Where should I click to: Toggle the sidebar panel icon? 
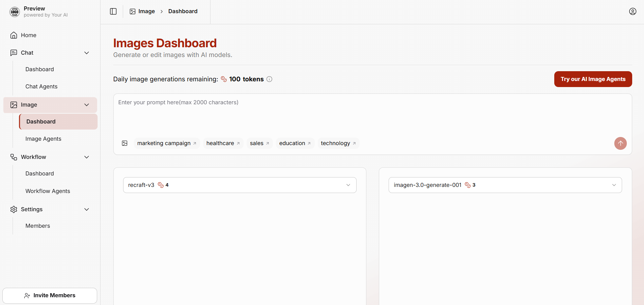point(113,11)
